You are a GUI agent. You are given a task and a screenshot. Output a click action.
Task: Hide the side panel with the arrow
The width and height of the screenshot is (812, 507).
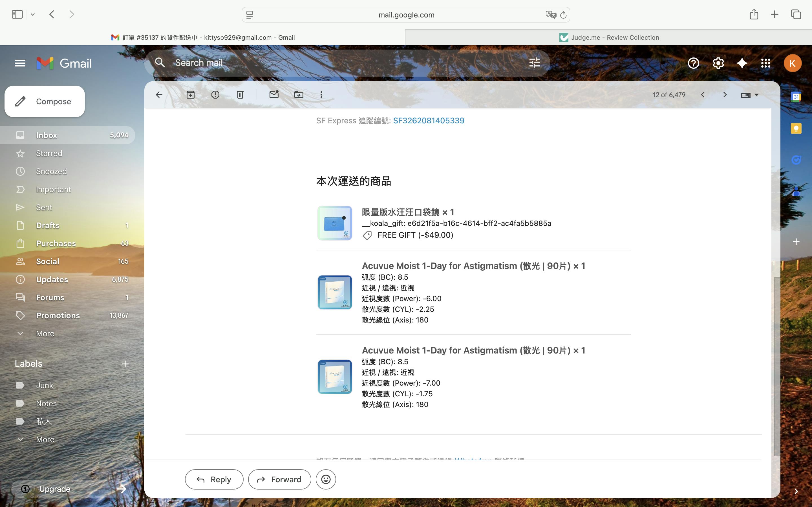[796, 491]
